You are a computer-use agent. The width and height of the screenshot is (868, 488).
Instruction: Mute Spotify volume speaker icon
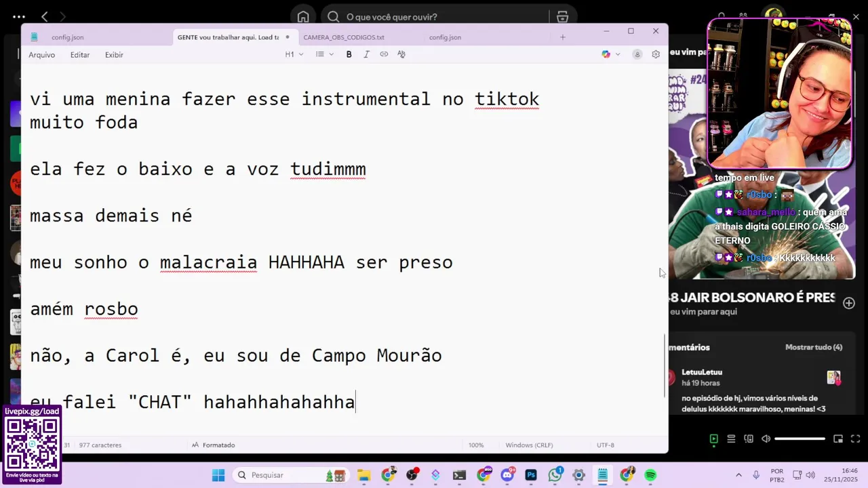[x=766, y=439]
